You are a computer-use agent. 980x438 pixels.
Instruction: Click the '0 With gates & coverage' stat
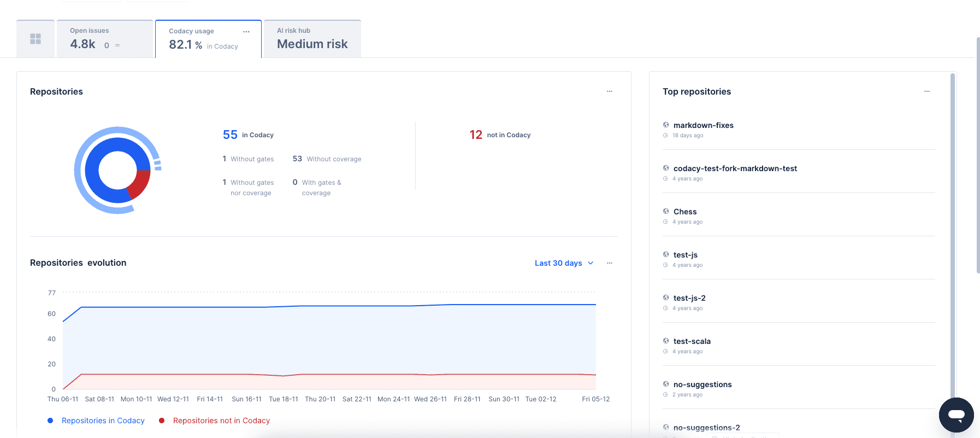(x=317, y=188)
